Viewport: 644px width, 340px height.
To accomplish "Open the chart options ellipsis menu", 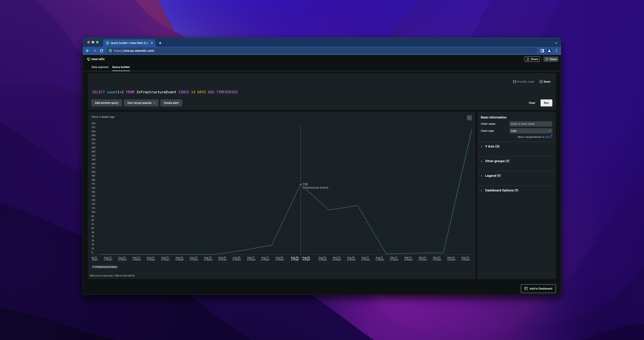I will [469, 118].
